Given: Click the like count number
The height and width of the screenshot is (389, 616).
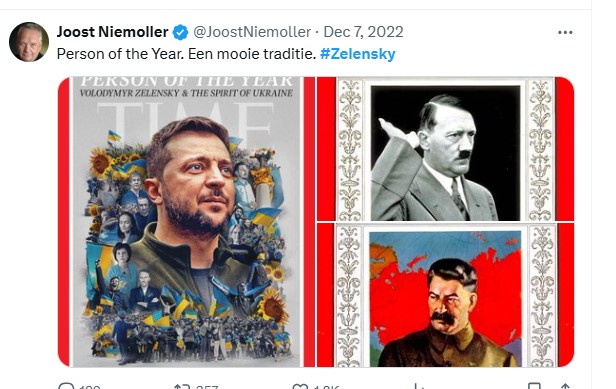Looking at the screenshot, I should coord(326,387).
